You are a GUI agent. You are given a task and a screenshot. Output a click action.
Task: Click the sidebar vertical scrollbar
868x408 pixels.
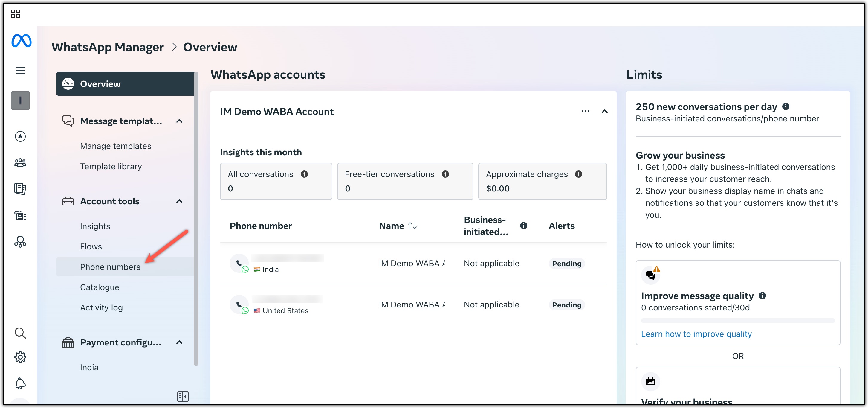click(196, 218)
